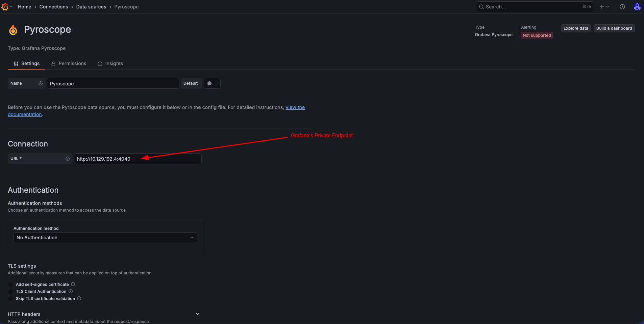Click the magnifier icon in search bar
Viewport: 644px width, 324px height.
(481, 7)
